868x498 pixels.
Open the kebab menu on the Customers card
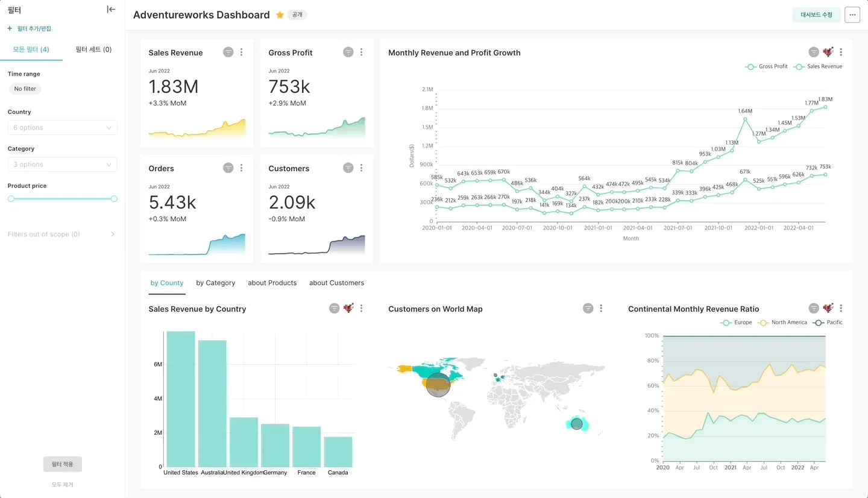click(362, 168)
